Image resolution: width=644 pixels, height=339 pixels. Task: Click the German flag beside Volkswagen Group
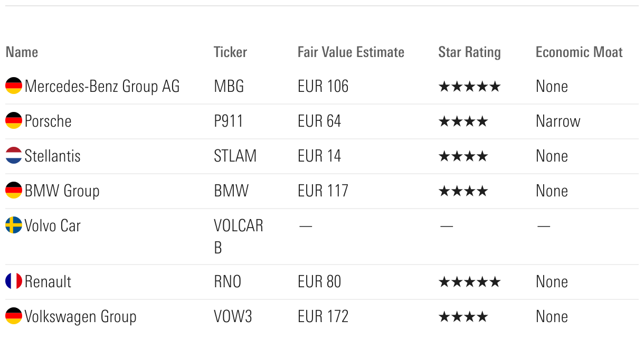14,316
